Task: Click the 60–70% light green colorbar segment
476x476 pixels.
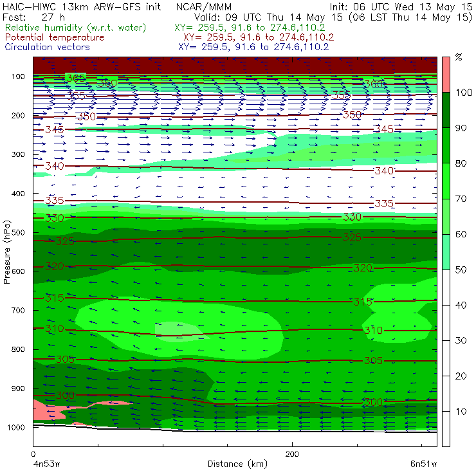Action: (446, 216)
